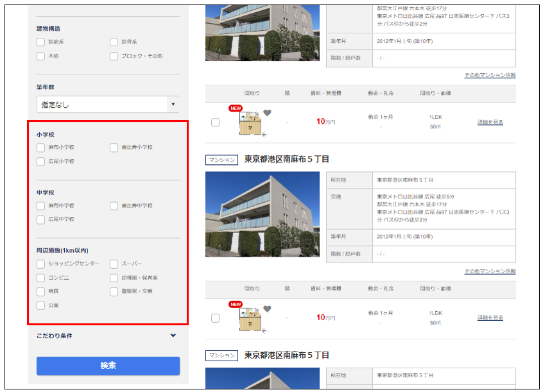Viewport: 543px width, 392px height.
Task: Check the 麻布小学校 elementary school checkbox
Action: click(x=41, y=148)
